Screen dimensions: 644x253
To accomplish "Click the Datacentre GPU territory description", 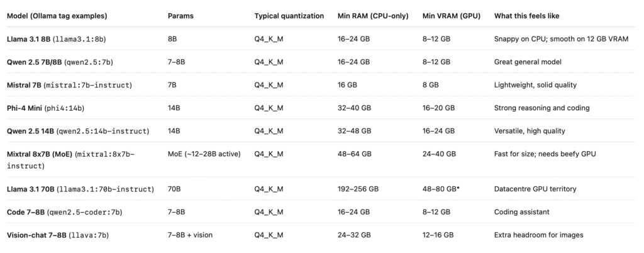I will point(535,189).
